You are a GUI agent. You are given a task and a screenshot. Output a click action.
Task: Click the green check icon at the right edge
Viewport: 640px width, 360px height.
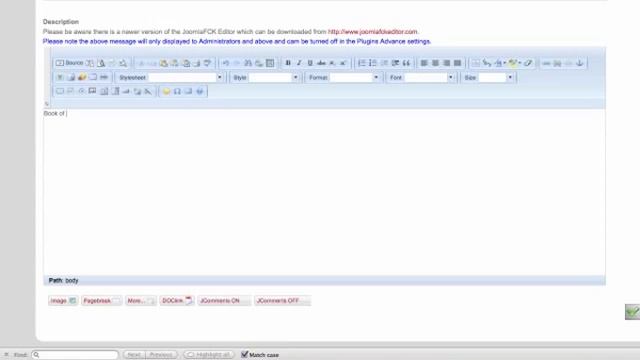(x=632, y=312)
